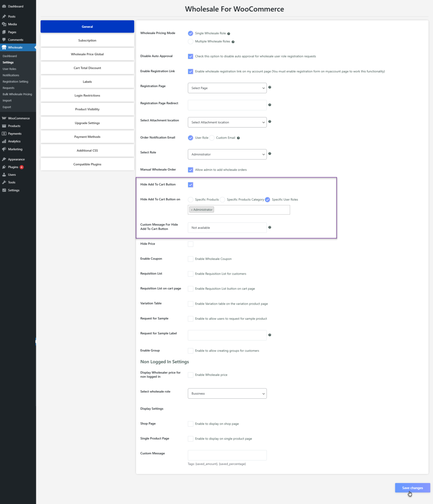Open the Select Role Administrator dropdown
The height and width of the screenshot is (504, 433).
pyautogui.click(x=227, y=154)
